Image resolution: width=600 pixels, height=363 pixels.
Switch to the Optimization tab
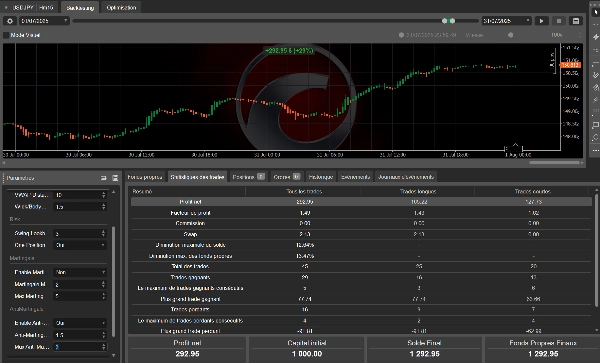click(x=121, y=8)
